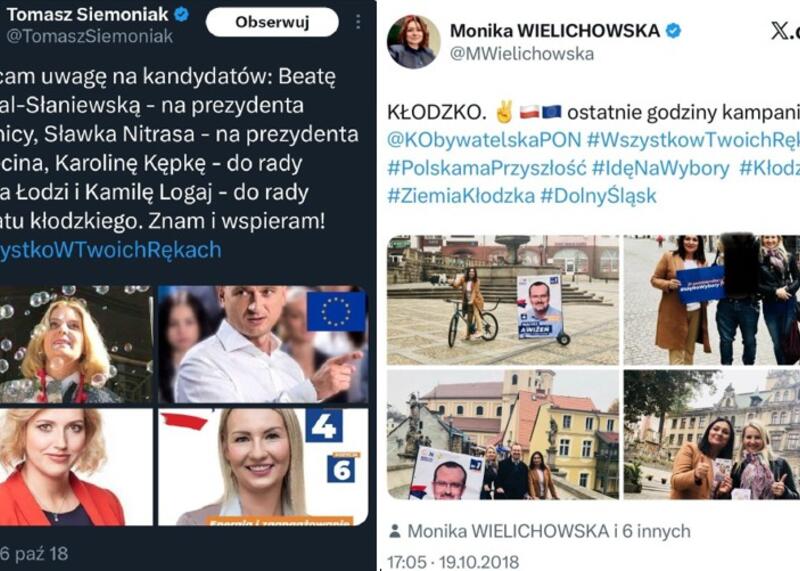Screen dimensions: 800x571
Task: Open photo of woman among soap bubbles
Action: (x=77, y=344)
